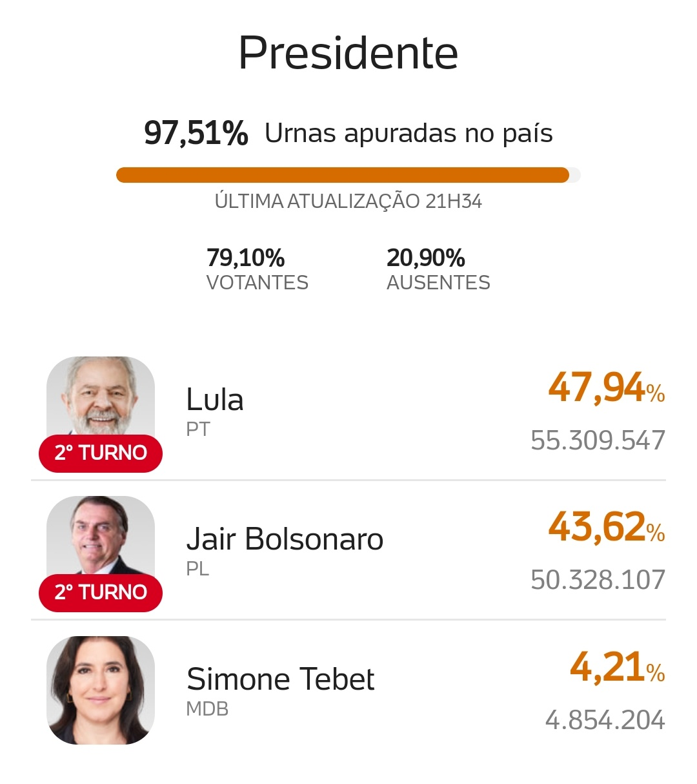Select the Simone Tebet candidate name
Image resolution: width=697 pixels, height=784 pixels.
point(280,679)
